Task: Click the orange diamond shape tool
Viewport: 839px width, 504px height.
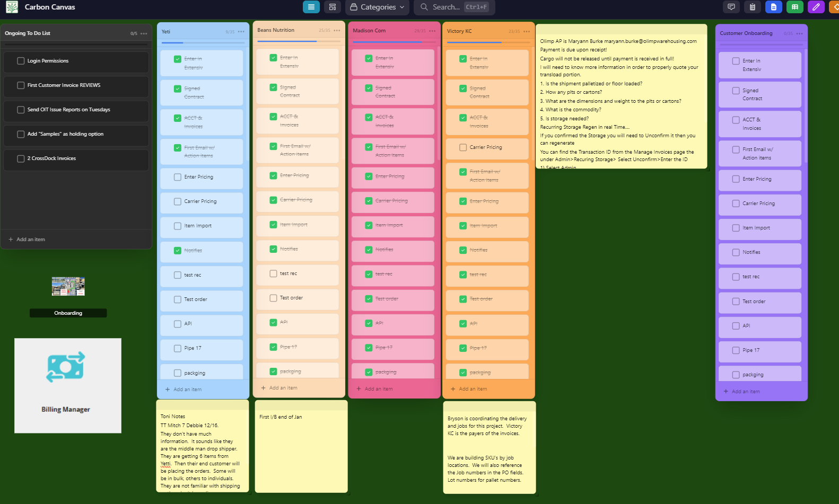Action: 834,7
